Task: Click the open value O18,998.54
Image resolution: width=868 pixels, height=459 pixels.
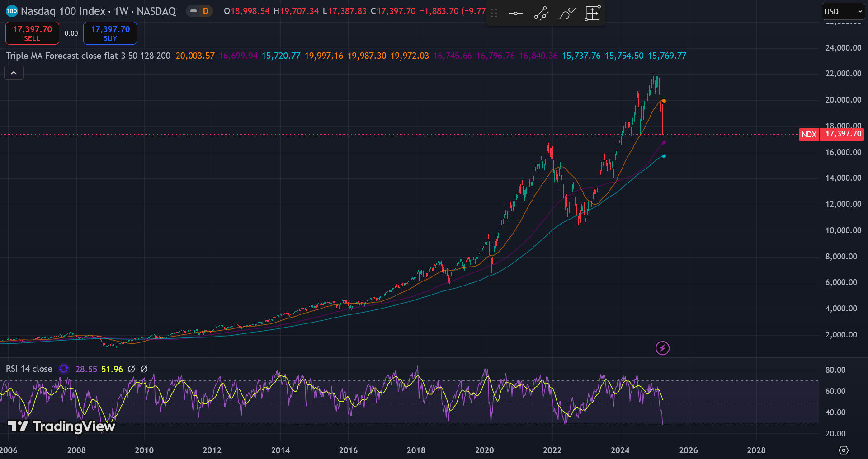Action: coord(246,11)
